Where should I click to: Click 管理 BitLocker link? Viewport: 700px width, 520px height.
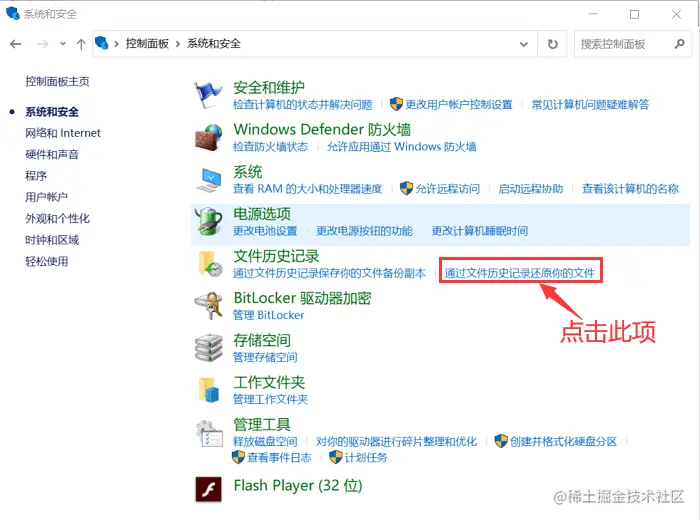(x=269, y=315)
